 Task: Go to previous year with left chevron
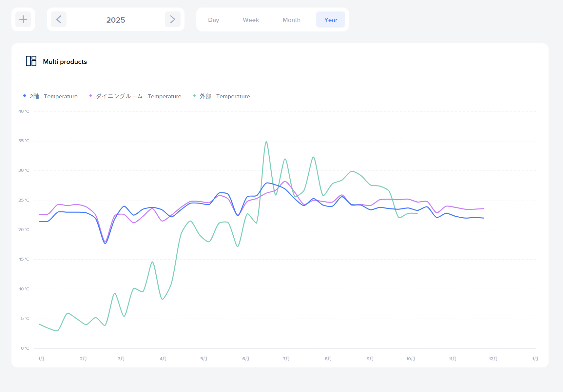click(x=59, y=20)
